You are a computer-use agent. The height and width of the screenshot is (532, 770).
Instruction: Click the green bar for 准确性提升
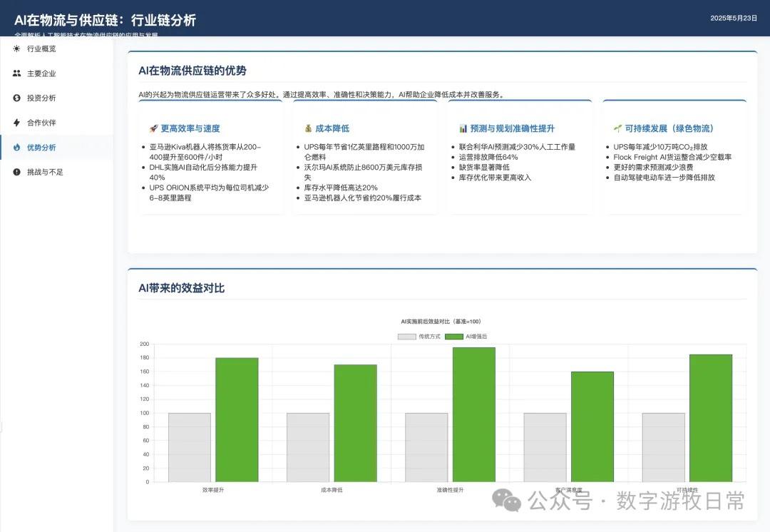click(x=473, y=414)
